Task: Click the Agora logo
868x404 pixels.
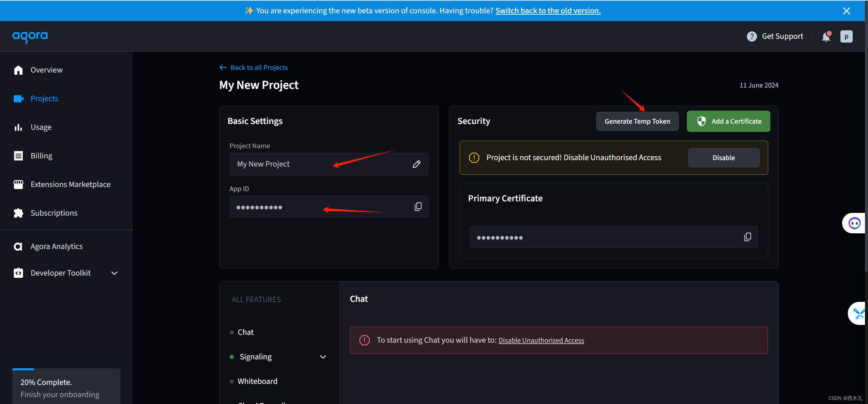Action: [30, 36]
